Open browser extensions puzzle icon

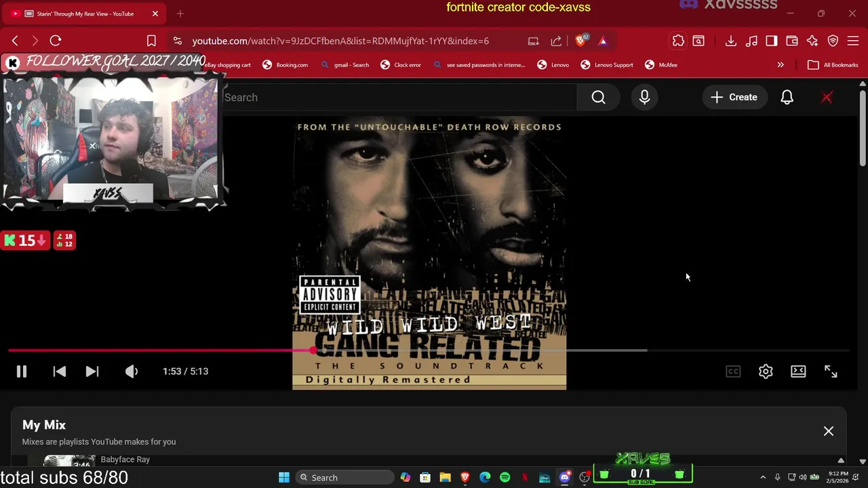click(x=678, y=41)
